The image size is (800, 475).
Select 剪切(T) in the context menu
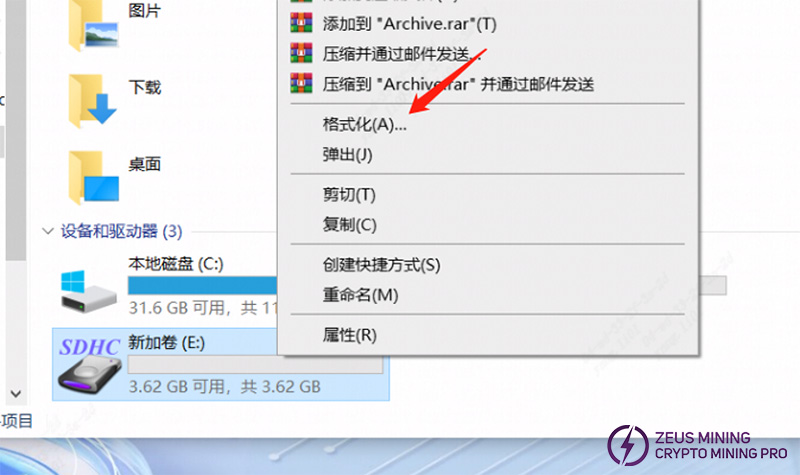349,194
